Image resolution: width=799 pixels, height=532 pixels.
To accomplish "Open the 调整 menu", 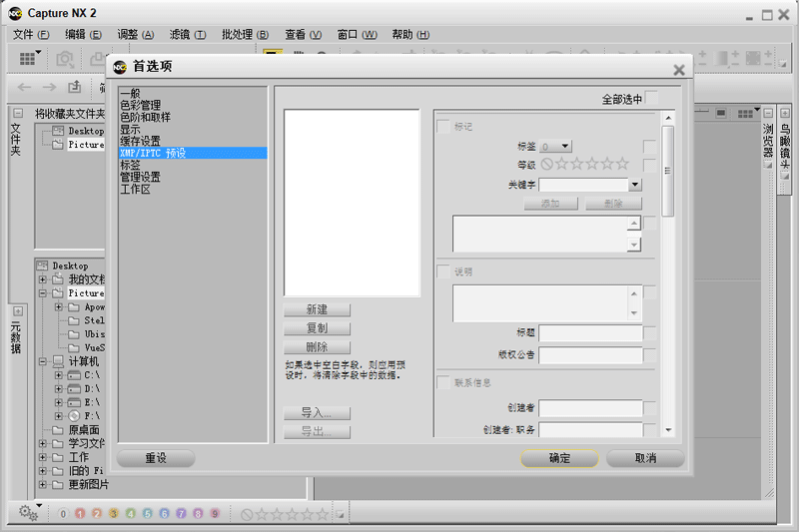I will [x=136, y=35].
